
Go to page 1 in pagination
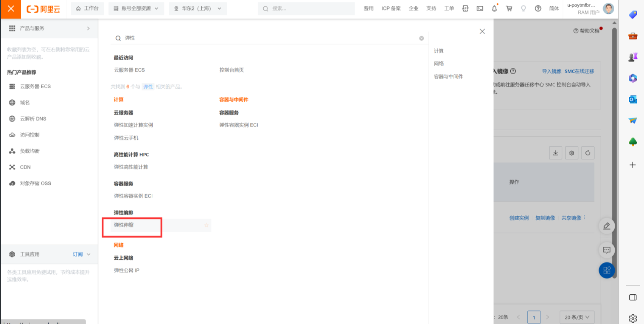[x=534, y=318]
